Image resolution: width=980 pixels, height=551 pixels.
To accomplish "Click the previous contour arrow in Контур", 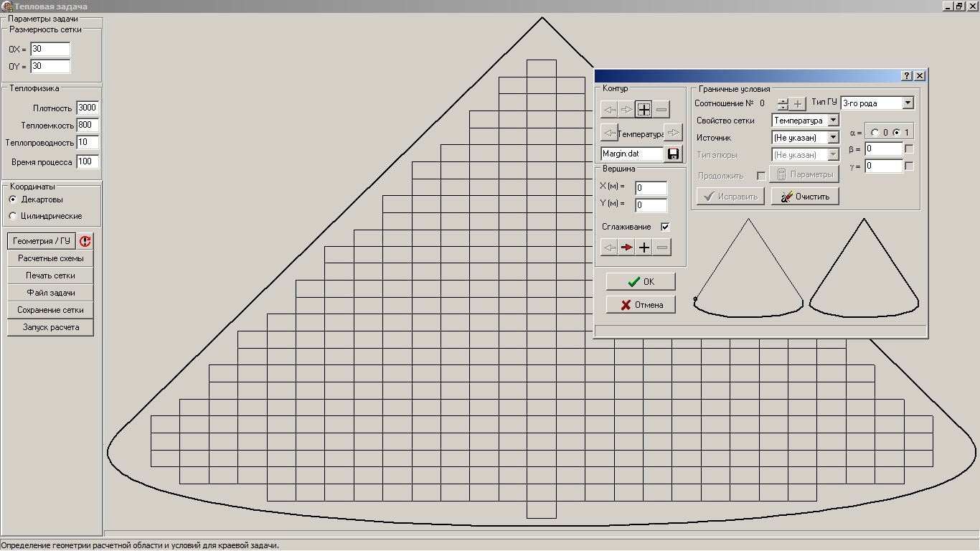I will pos(609,110).
